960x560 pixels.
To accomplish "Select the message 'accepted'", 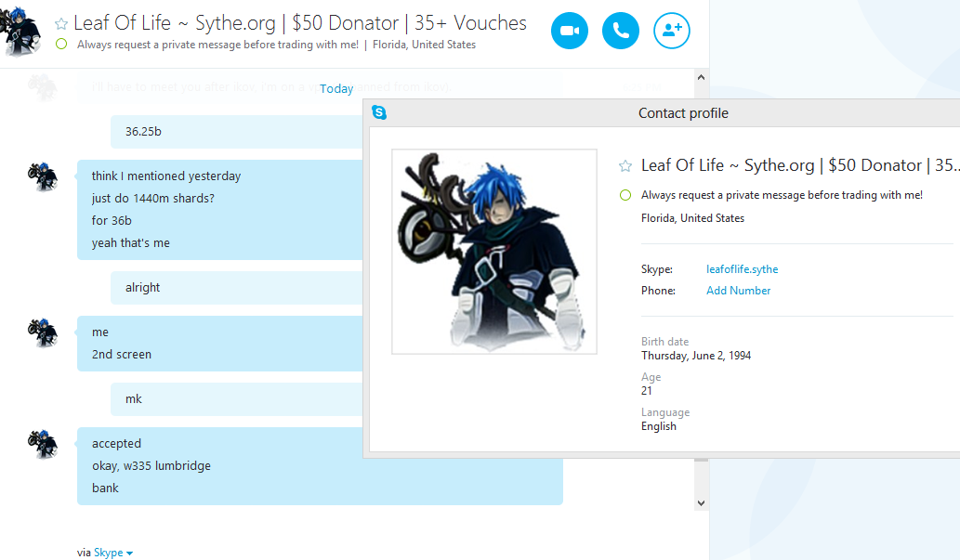I will (x=116, y=444).
